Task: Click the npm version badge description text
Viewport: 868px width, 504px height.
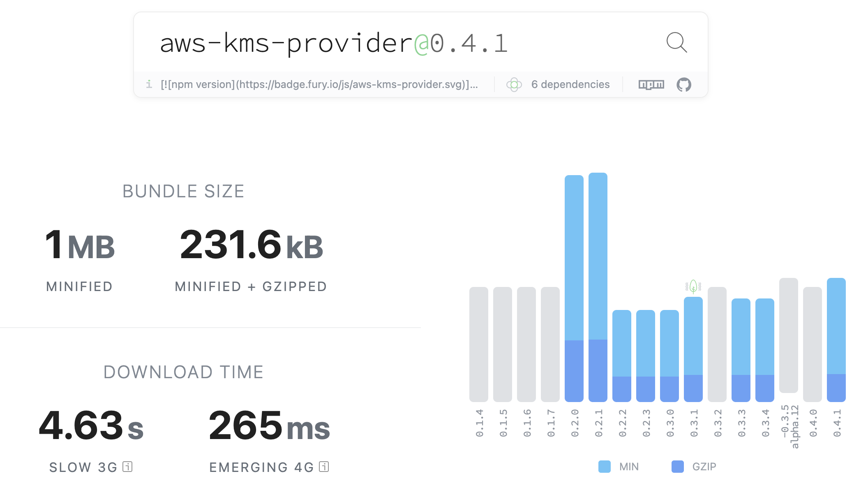Action: 319,85
